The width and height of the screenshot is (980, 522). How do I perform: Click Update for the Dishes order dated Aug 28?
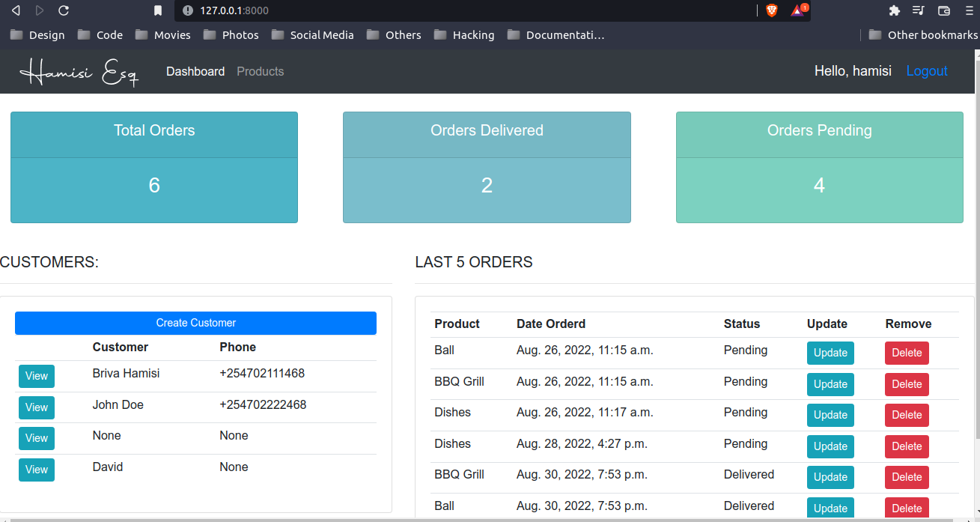(x=830, y=446)
